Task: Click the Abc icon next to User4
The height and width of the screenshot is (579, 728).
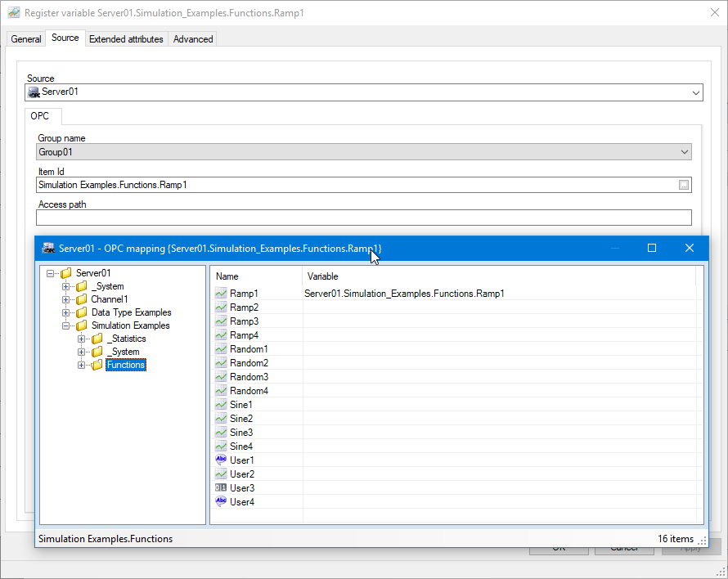Action: pos(221,501)
